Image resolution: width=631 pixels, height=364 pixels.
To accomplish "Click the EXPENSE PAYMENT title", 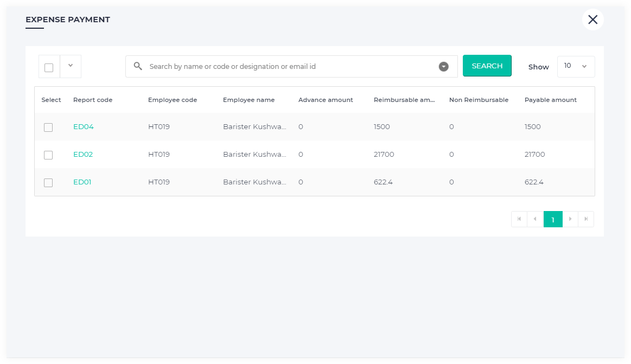I will [68, 20].
